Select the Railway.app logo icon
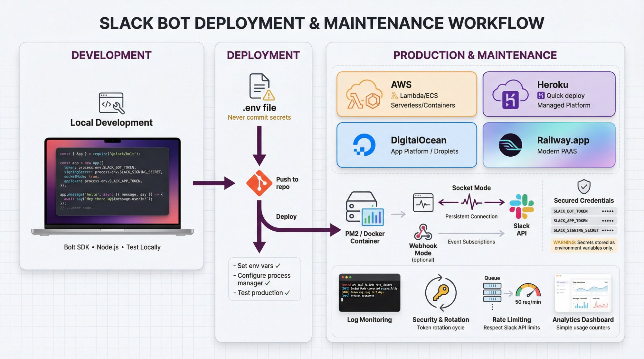 (511, 145)
